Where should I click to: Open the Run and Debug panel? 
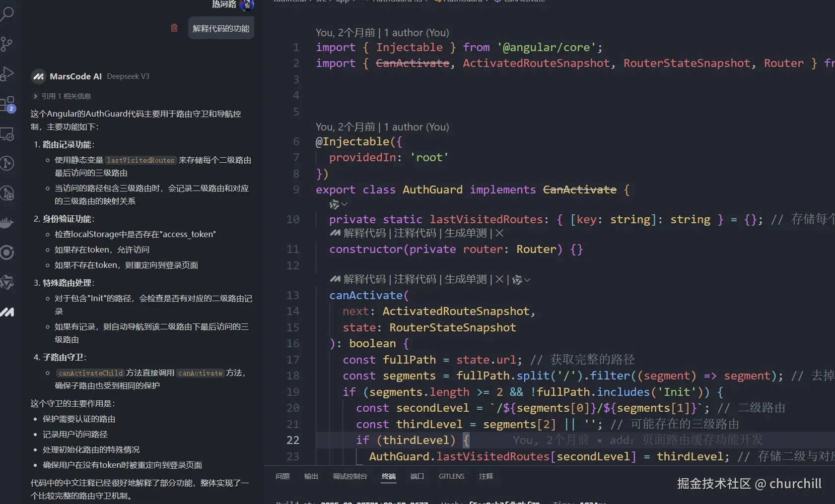click(x=7, y=73)
